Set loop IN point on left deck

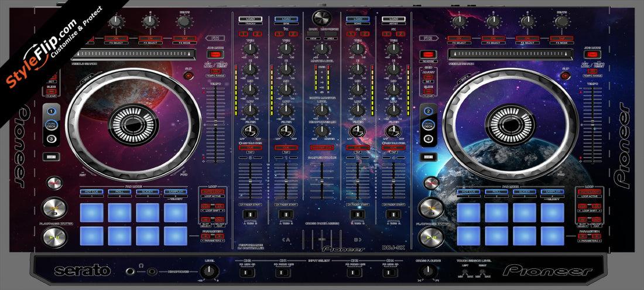click(x=206, y=220)
